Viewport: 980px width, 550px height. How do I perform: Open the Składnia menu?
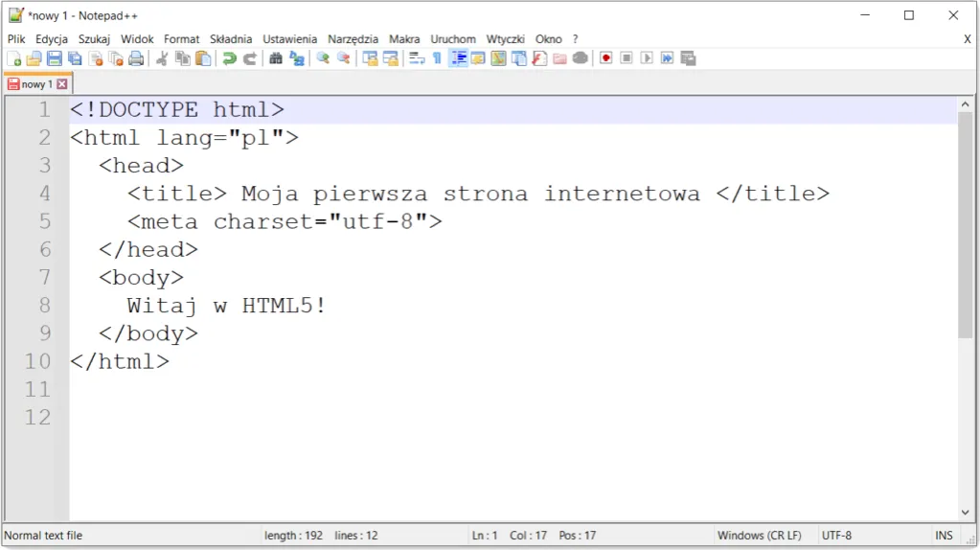[231, 39]
